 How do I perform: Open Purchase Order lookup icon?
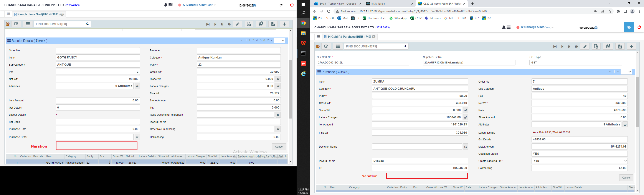point(137,137)
